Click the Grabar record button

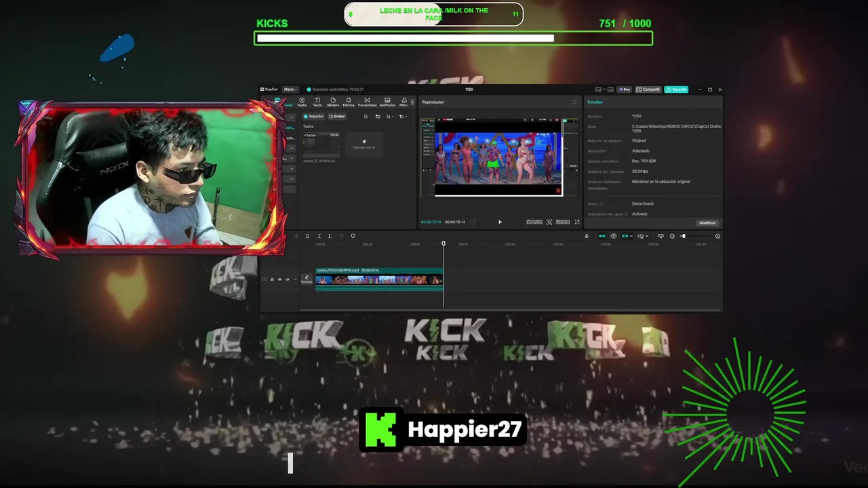pos(336,117)
